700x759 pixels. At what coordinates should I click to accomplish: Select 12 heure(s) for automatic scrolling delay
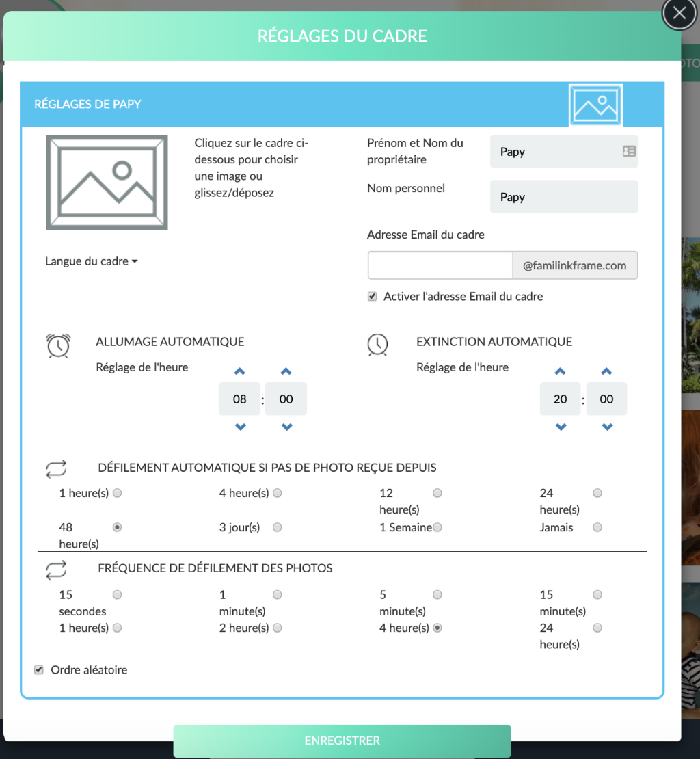pyautogui.click(x=437, y=493)
